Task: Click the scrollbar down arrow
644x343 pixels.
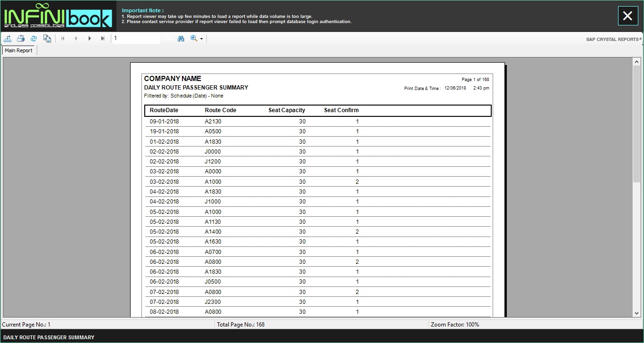Action: 636,313
